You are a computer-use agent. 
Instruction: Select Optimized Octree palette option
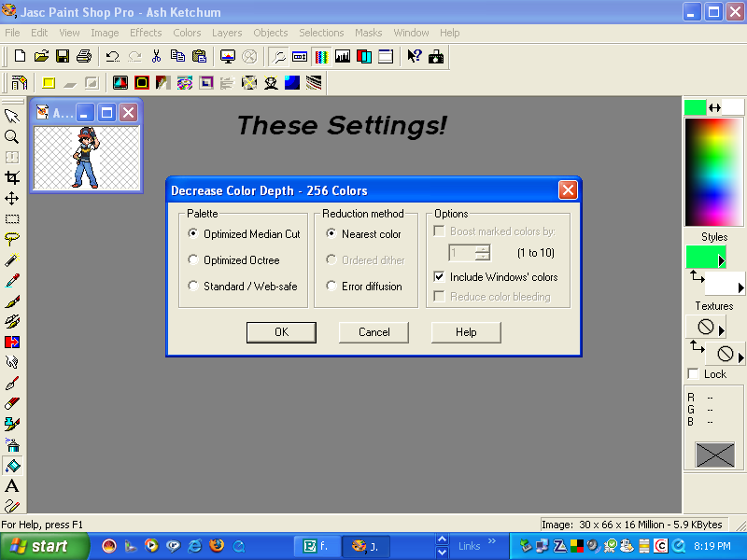coord(233,260)
